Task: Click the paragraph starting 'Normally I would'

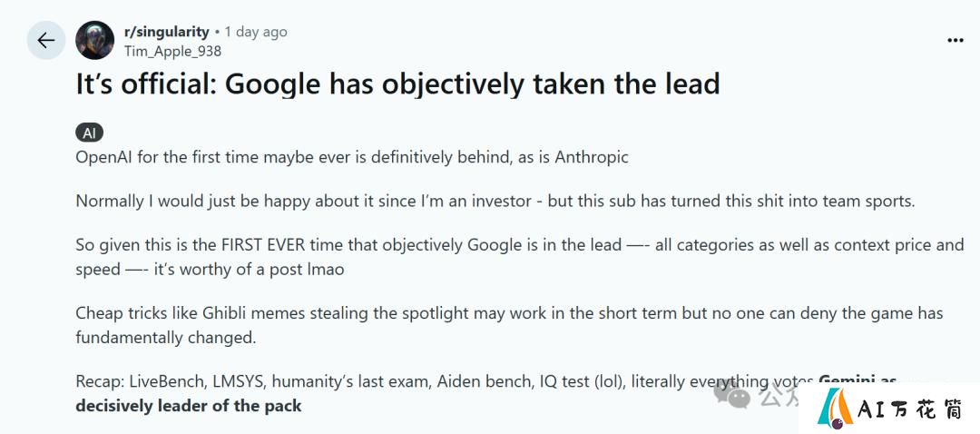Action: pyautogui.click(x=495, y=202)
